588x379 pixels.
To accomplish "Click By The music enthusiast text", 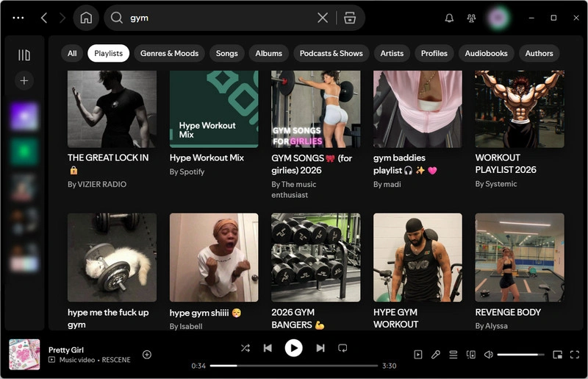I will (293, 190).
